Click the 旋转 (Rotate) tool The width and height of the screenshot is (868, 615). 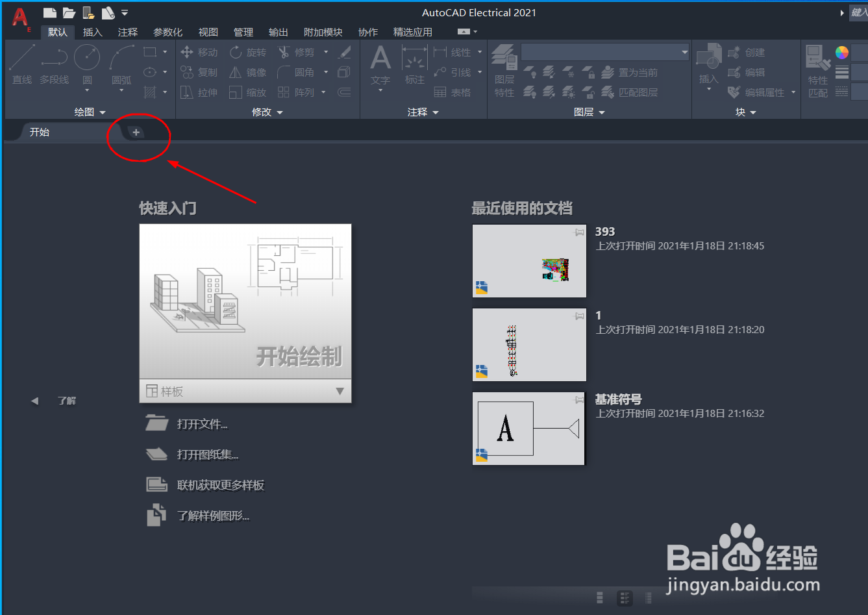coord(248,52)
